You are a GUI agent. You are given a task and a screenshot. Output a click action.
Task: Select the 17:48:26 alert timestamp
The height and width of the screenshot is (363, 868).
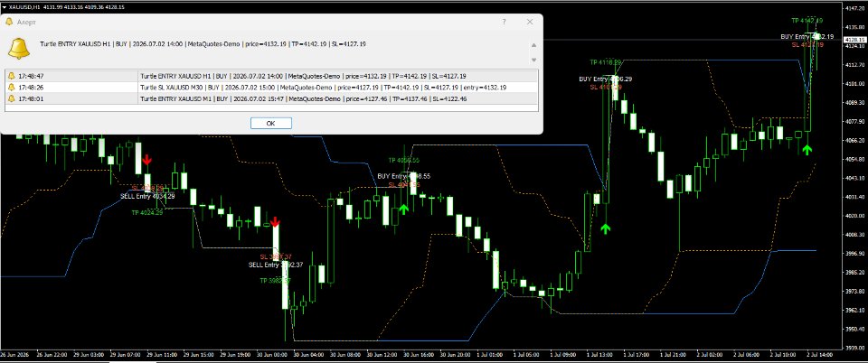(31, 88)
